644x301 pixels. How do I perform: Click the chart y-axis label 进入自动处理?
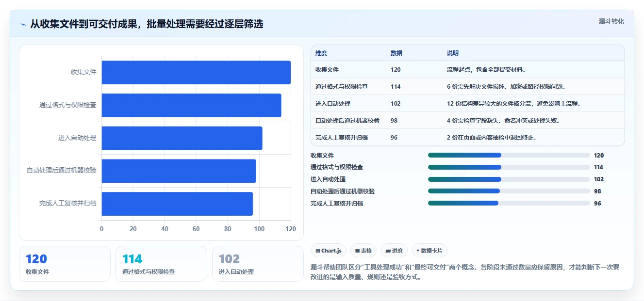click(77, 138)
